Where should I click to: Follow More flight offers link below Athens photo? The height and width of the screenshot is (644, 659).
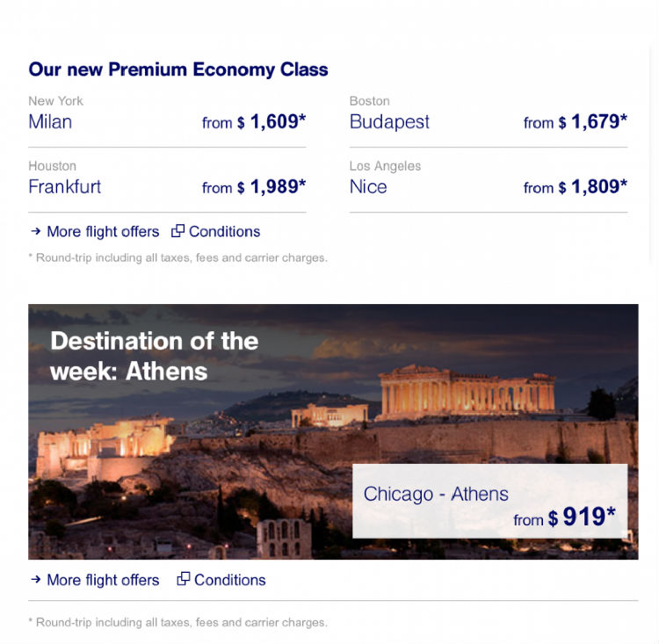103,580
